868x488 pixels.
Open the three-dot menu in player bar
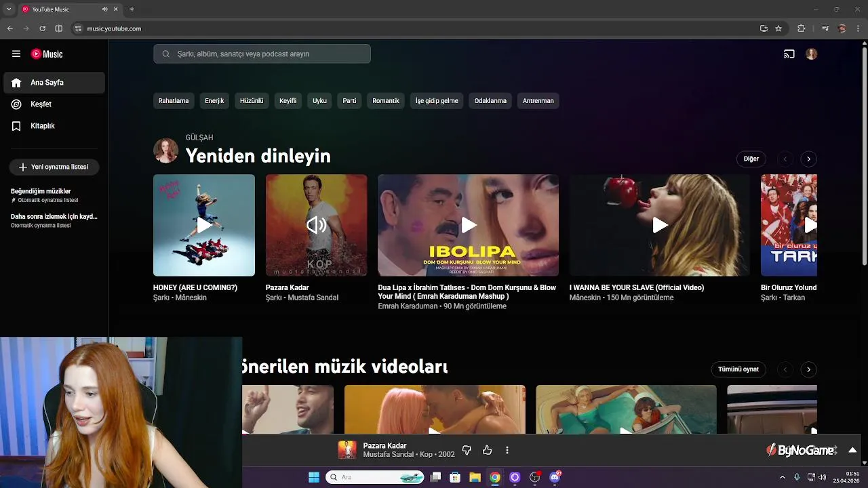coord(507,450)
